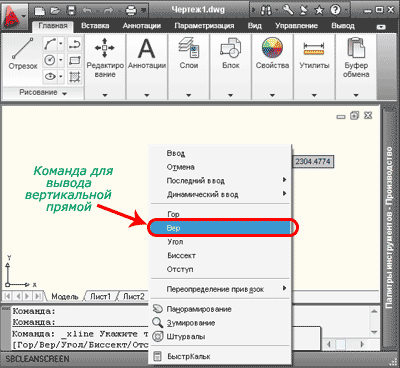
Task: Expand the Блок panel arrow
Action: (x=231, y=95)
